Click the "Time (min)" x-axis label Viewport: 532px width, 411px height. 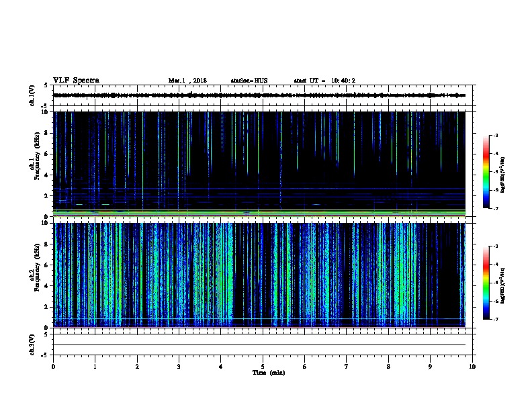[269, 373]
